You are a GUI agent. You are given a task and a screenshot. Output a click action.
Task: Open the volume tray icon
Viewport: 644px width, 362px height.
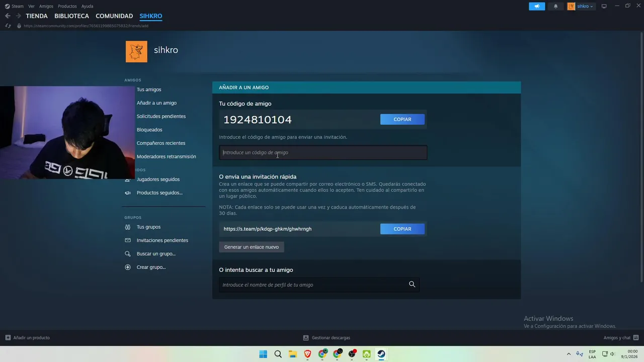pyautogui.click(x=612, y=354)
